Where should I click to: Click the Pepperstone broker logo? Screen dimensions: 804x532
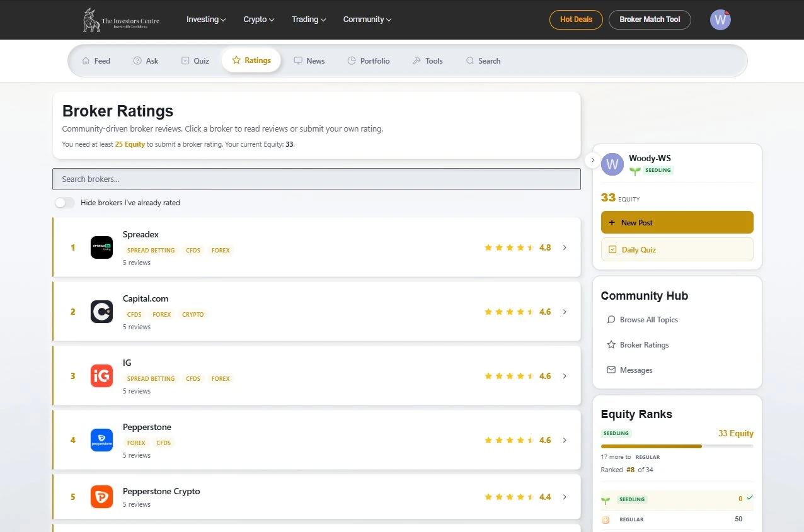pos(101,440)
